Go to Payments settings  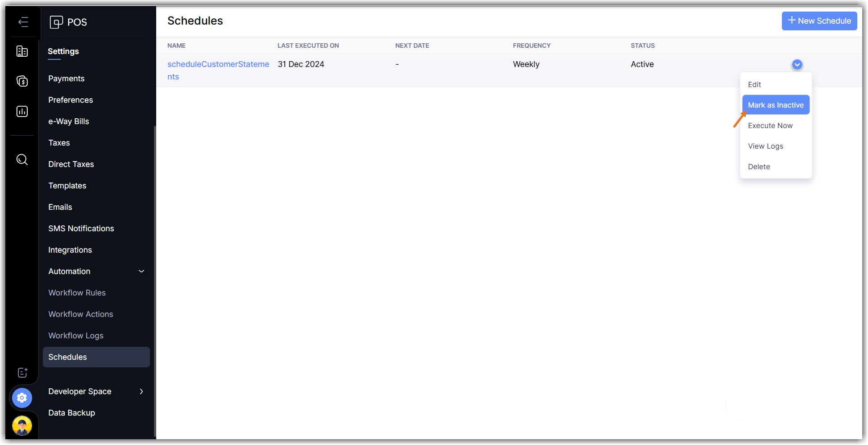click(x=66, y=79)
